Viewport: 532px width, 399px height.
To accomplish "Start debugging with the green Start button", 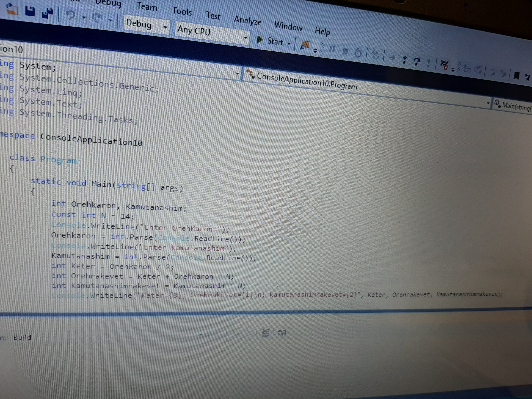I will pyautogui.click(x=271, y=41).
